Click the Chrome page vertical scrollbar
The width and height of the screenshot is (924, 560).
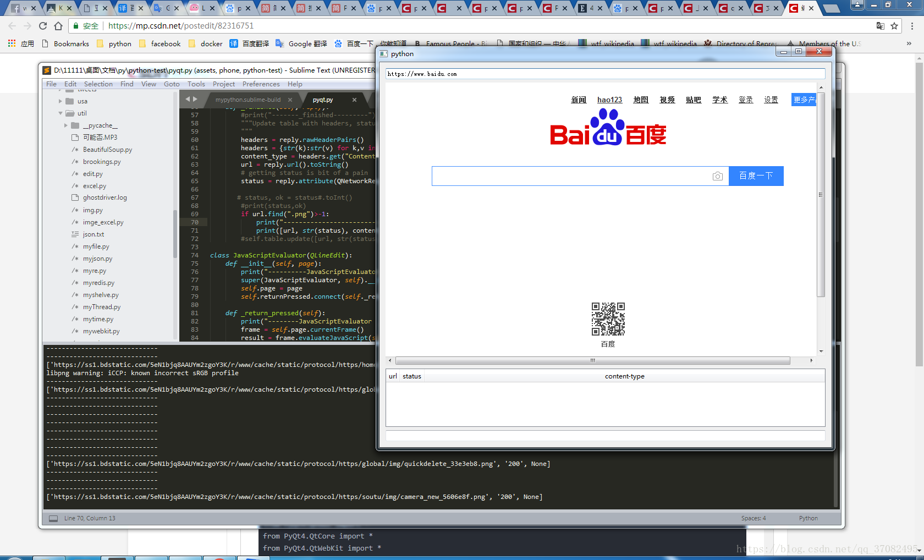(x=919, y=215)
